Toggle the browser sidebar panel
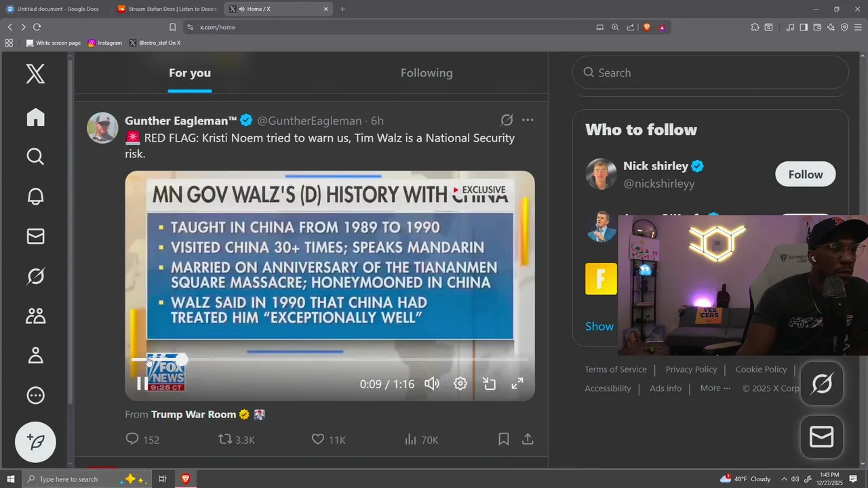Screen dimensions: 868x488 tap(804, 27)
